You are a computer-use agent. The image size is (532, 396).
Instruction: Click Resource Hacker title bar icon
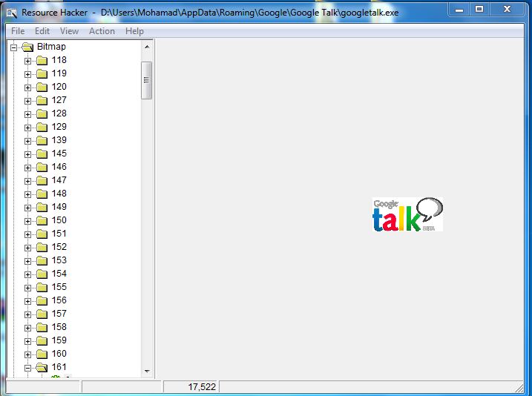(x=12, y=13)
